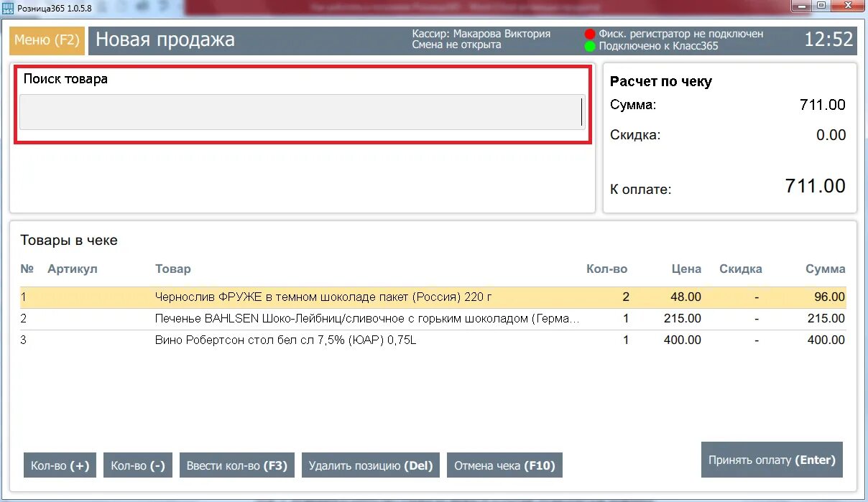Click the К оплате total 711.00

(816, 186)
